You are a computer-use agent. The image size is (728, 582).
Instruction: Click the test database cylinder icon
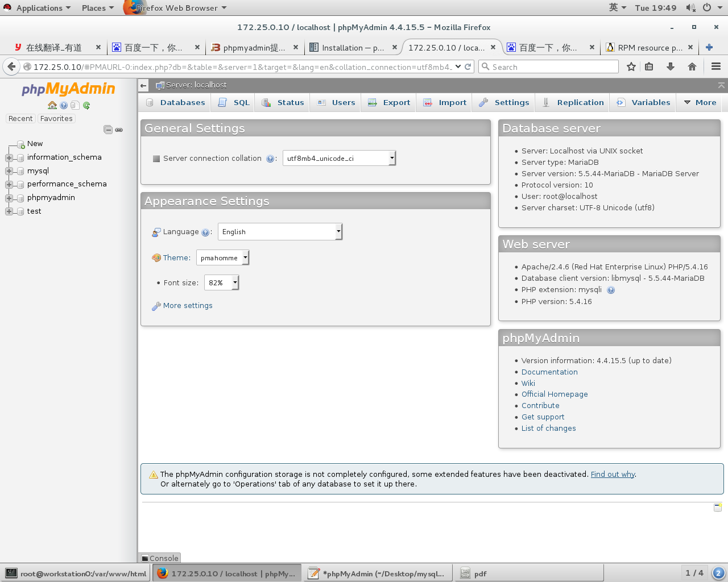click(21, 211)
